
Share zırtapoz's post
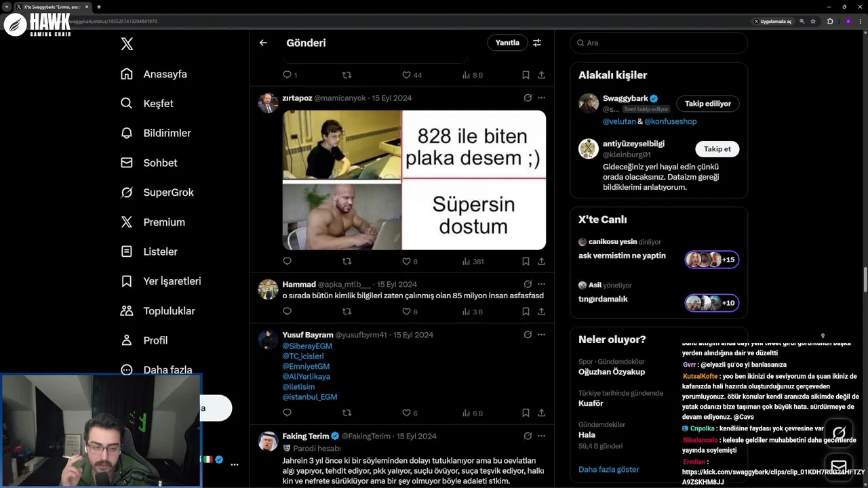(541, 261)
